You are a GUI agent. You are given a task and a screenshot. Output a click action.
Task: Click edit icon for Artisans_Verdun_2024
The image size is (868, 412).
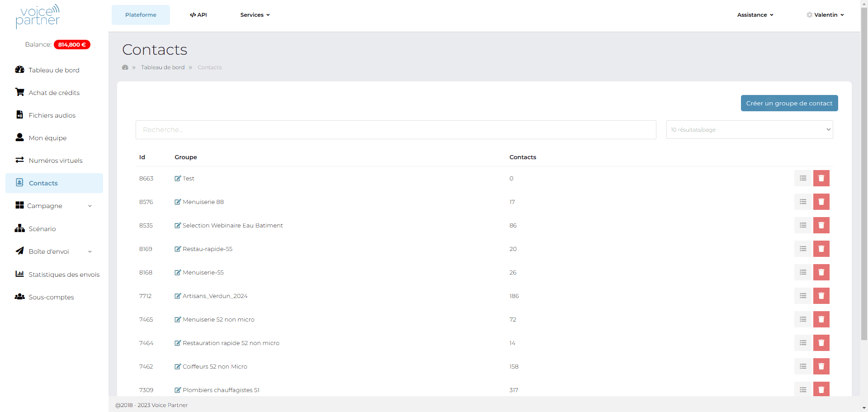(x=178, y=296)
